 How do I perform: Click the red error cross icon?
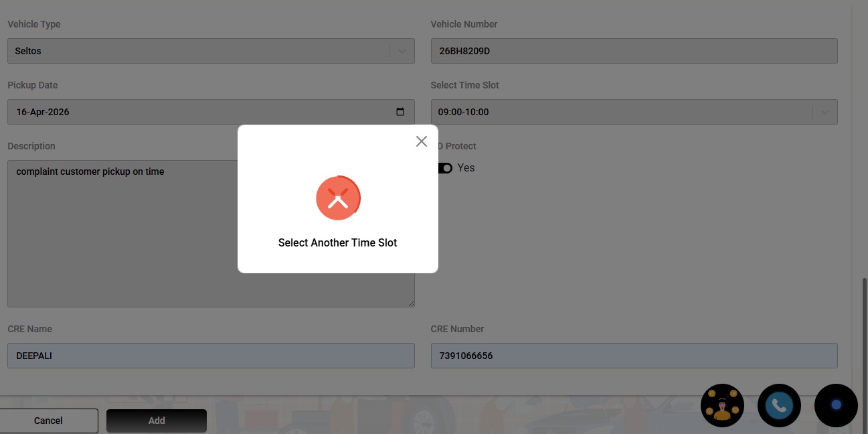coord(338,198)
